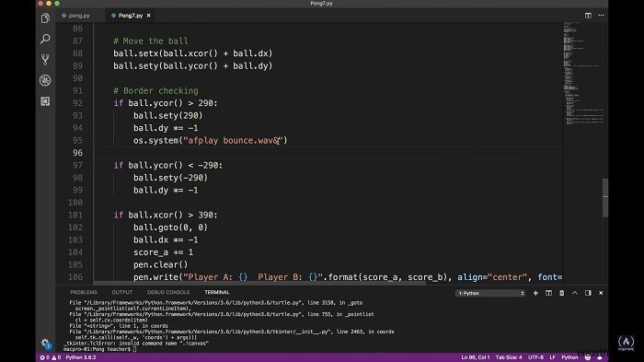This screenshot has width=644, height=362.
Task: Click line number 92 in gutter
Action: pos(77,103)
